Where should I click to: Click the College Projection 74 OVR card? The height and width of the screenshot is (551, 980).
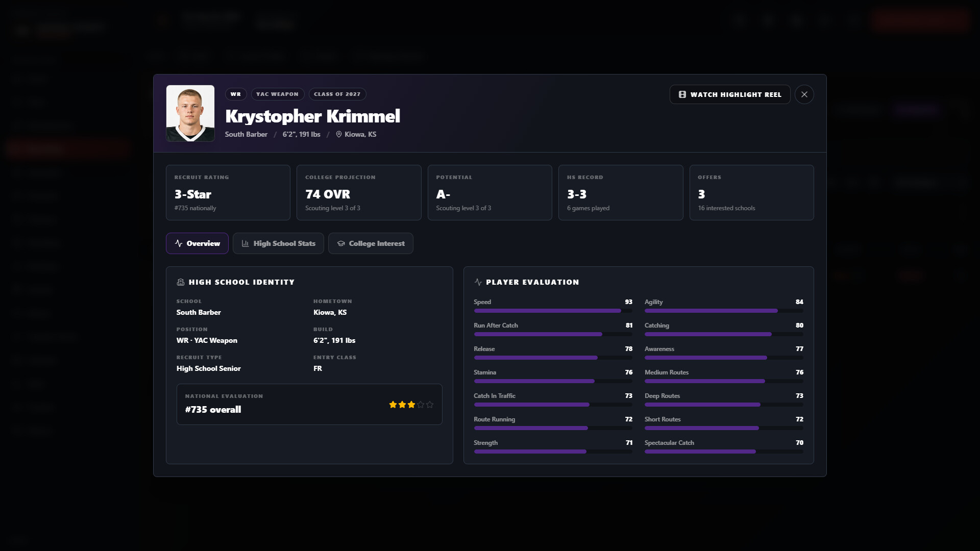click(x=359, y=192)
